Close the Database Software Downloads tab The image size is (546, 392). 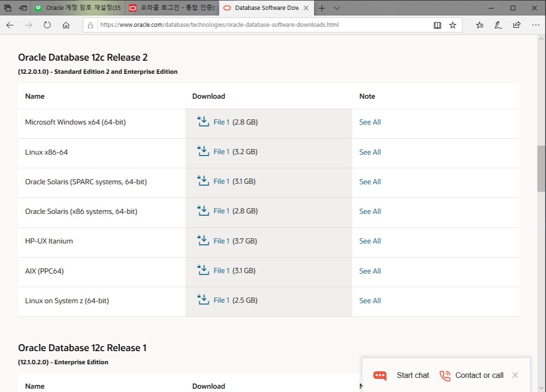point(306,8)
